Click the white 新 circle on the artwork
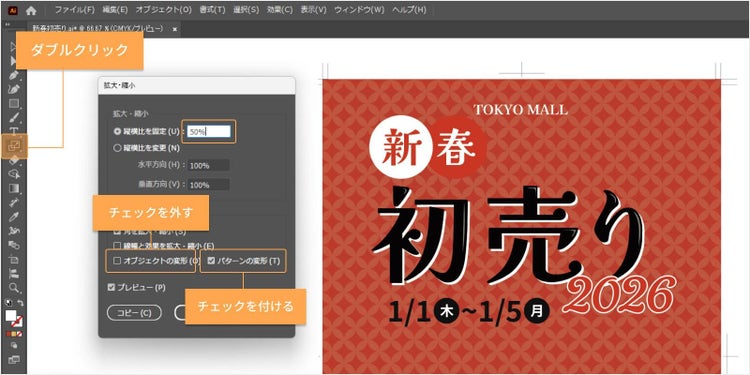This screenshot has height=375, width=750. tap(402, 147)
